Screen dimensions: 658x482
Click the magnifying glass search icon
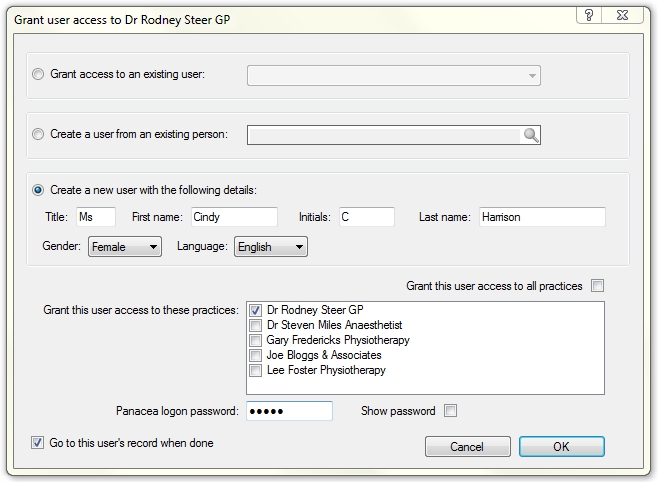(x=531, y=135)
